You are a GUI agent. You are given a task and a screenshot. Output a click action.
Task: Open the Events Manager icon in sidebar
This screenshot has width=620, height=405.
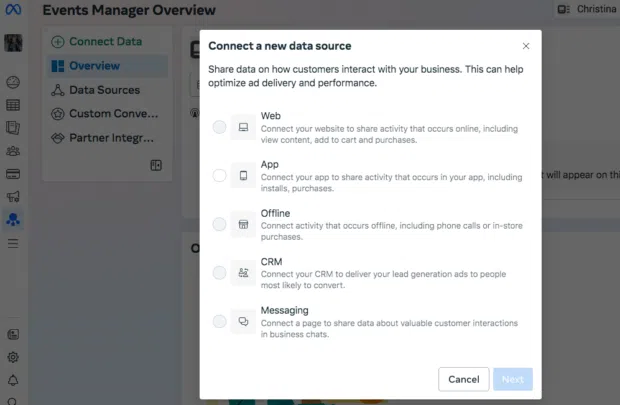point(13,219)
